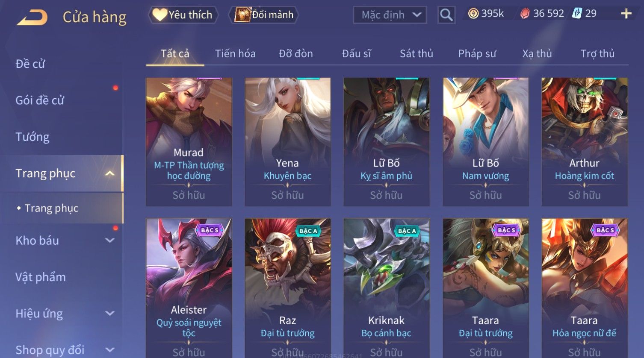Open Taara Hỏa ngọc nữ đế skin

(585, 288)
